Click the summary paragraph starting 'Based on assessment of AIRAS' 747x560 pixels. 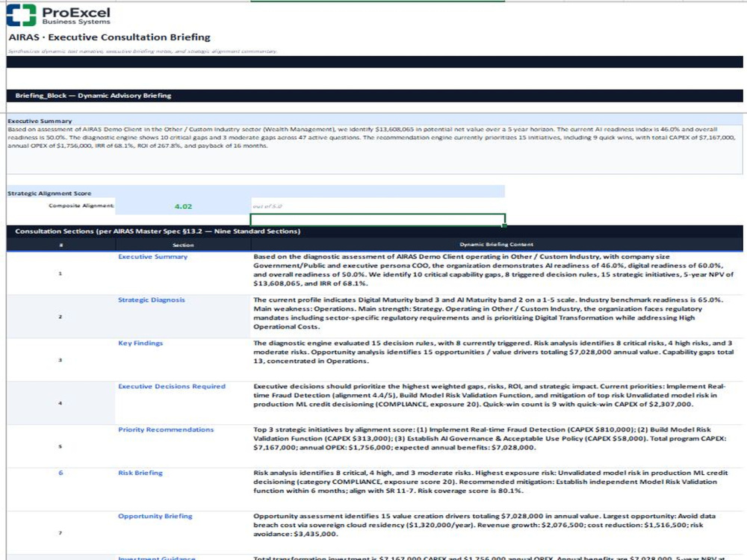[x=374, y=149]
